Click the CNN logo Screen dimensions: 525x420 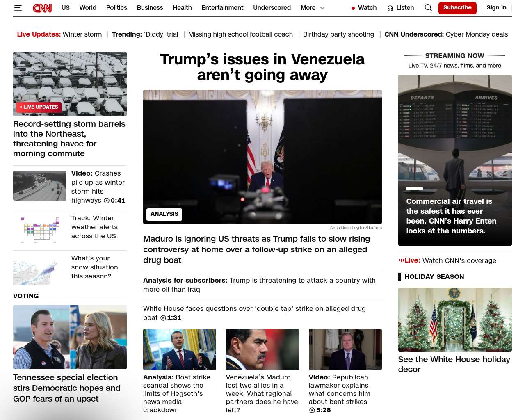[x=42, y=8]
